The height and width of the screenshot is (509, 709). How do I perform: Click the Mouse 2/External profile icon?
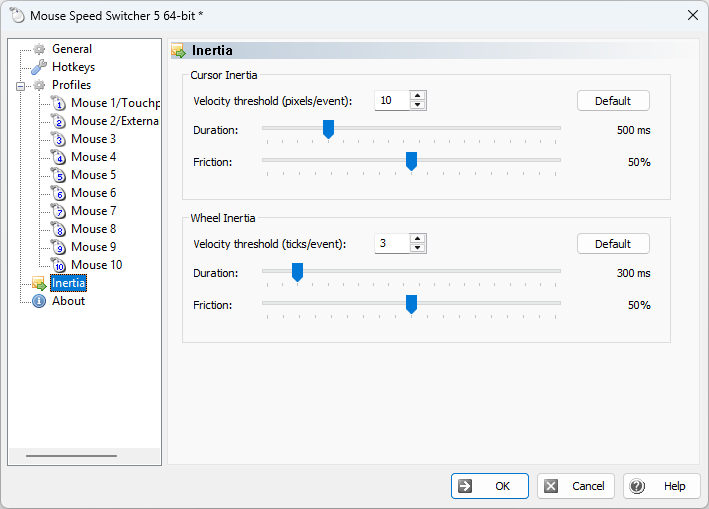58,121
